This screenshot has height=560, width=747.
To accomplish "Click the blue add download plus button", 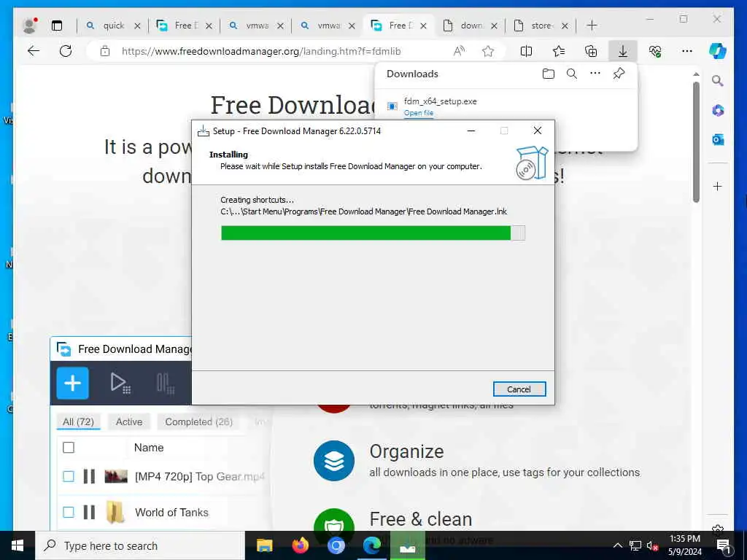I will tap(72, 383).
